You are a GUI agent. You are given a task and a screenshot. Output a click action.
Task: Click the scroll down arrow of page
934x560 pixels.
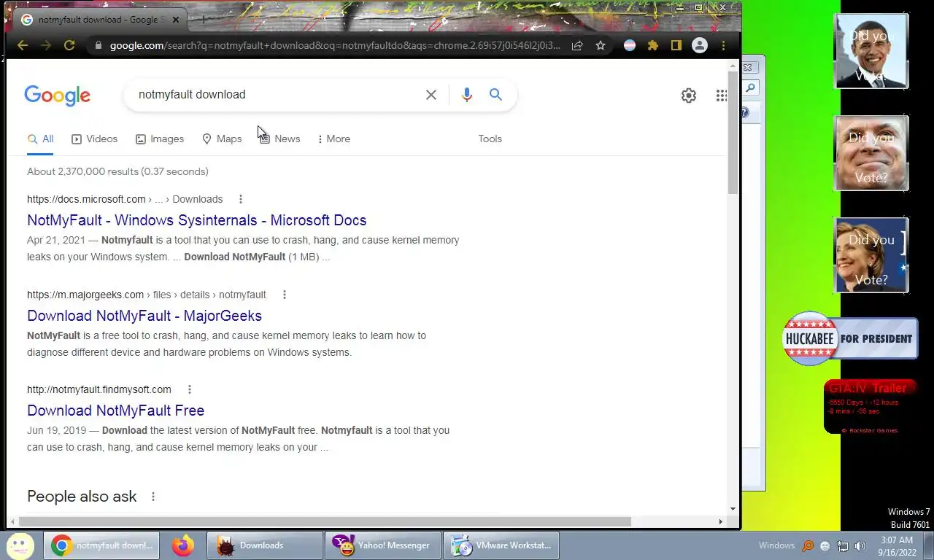[x=733, y=509]
